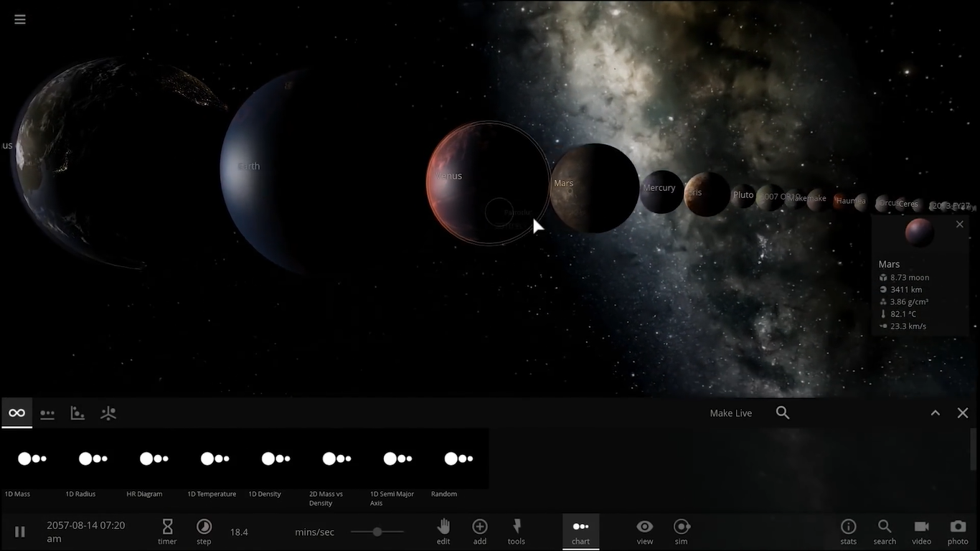Collapse the chart panel with the chevron
Screen dimensions: 980x551
(936, 413)
